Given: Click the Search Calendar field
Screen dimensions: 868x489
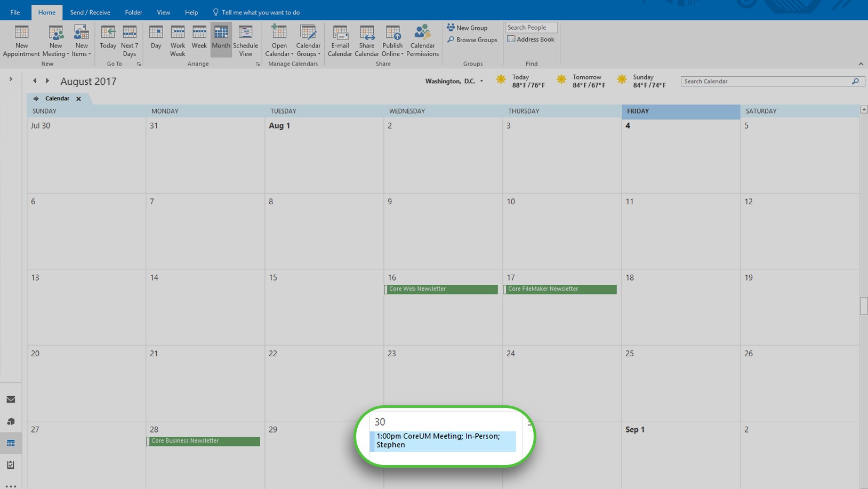Looking at the screenshot, I should (x=766, y=82).
